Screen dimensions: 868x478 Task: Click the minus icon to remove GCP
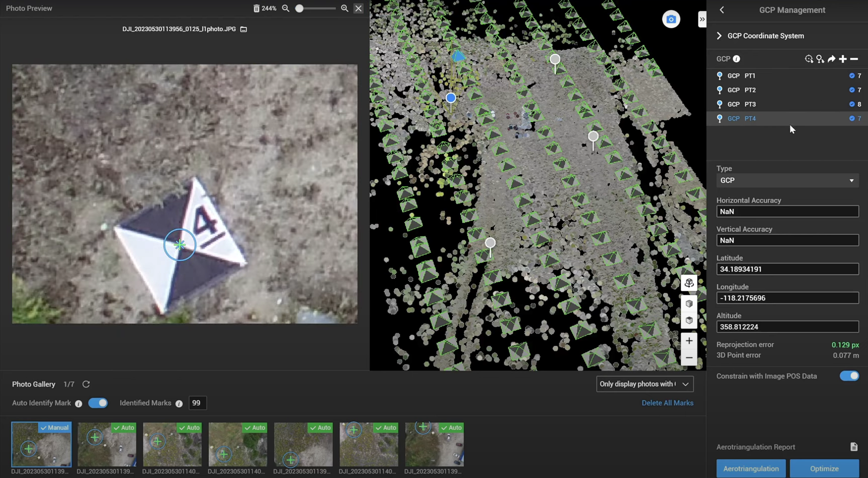(854, 59)
